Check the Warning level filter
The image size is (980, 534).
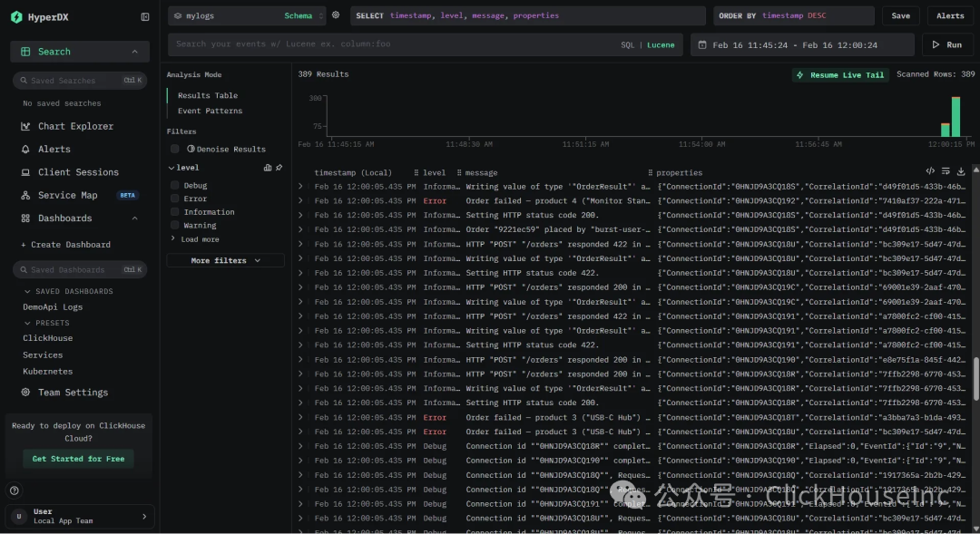tap(175, 225)
